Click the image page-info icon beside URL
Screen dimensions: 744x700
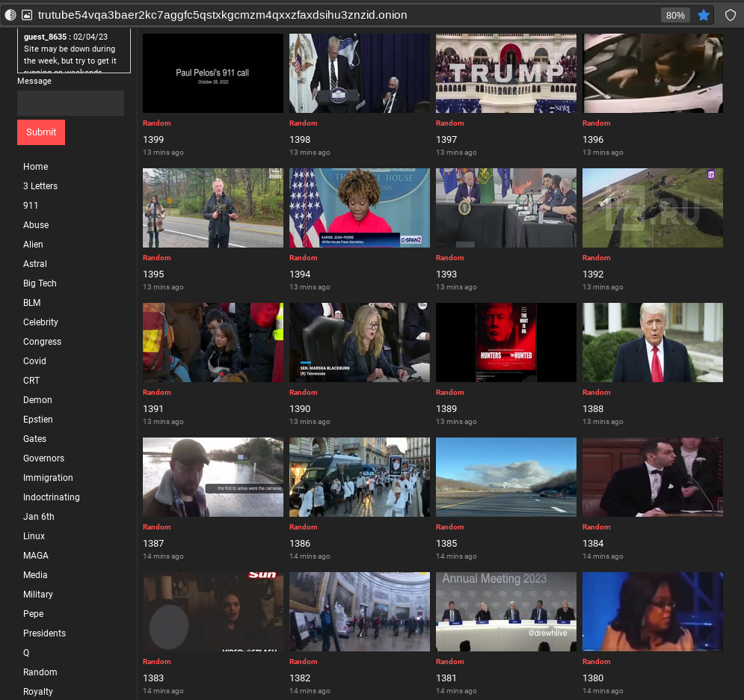coord(27,15)
